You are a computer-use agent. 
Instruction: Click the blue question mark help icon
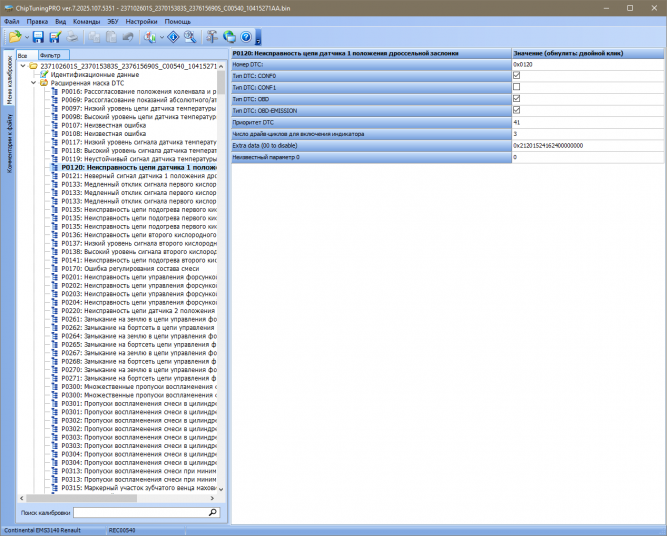point(246,37)
